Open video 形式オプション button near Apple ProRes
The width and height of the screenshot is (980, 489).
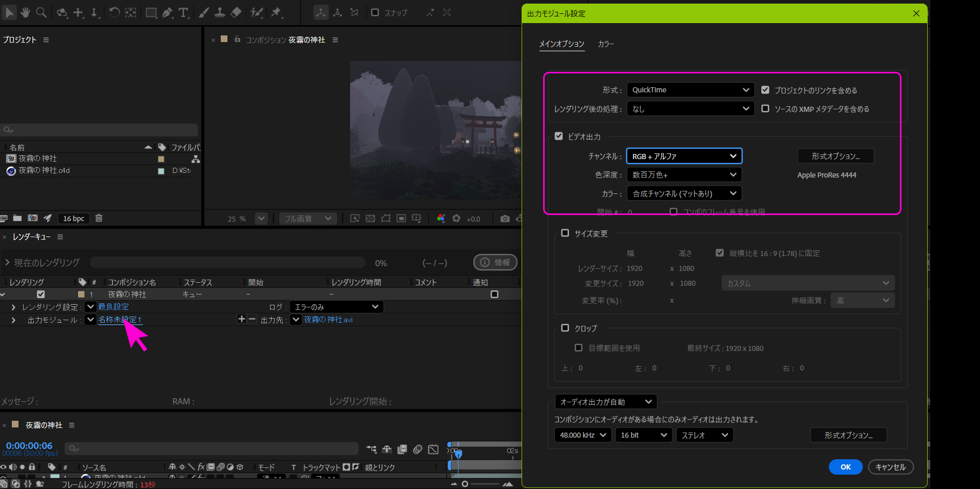click(835, 156)
